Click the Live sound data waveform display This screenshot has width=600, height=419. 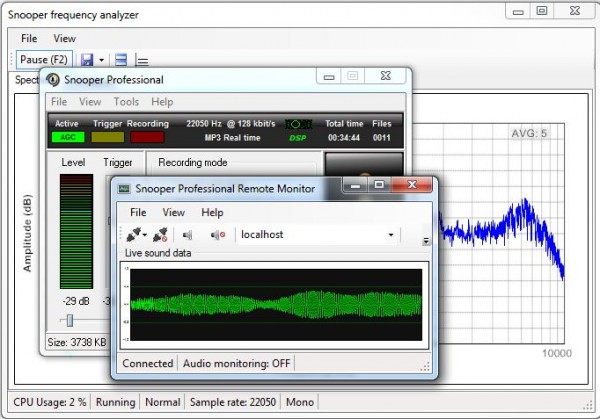point(276,305)
